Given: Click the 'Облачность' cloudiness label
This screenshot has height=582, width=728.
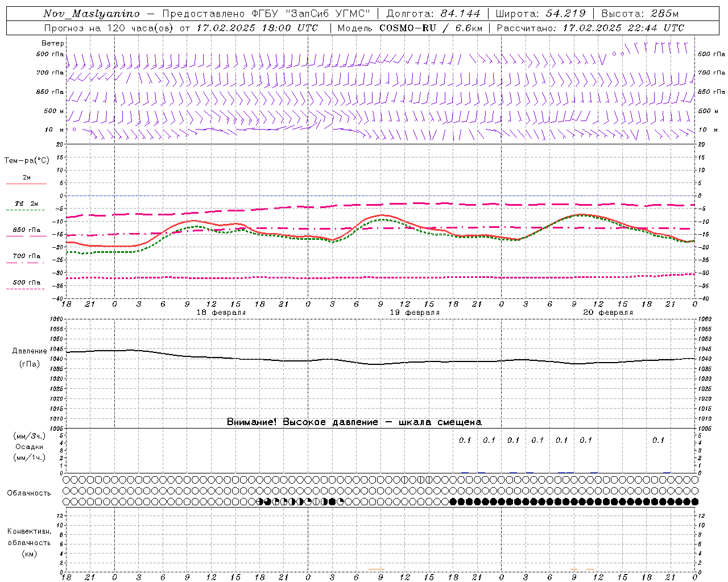Looking at the screenshot, I should point(29,493).
